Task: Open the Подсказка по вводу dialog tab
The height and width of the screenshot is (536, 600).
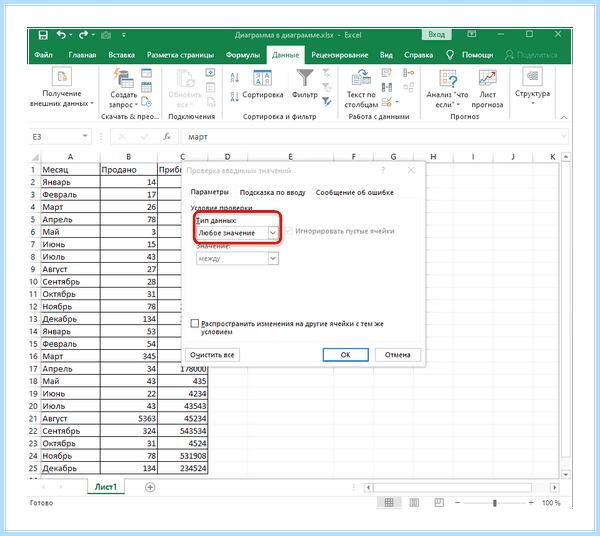Action: 272,192
